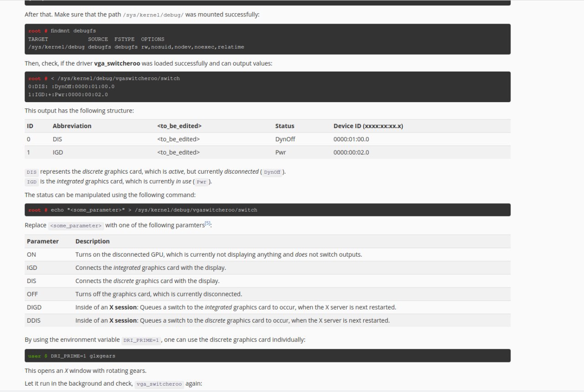The image size is (584, 392).
Task: Click 'Turns on the disconnected GPU' description
Action: (x=219, y=254)
